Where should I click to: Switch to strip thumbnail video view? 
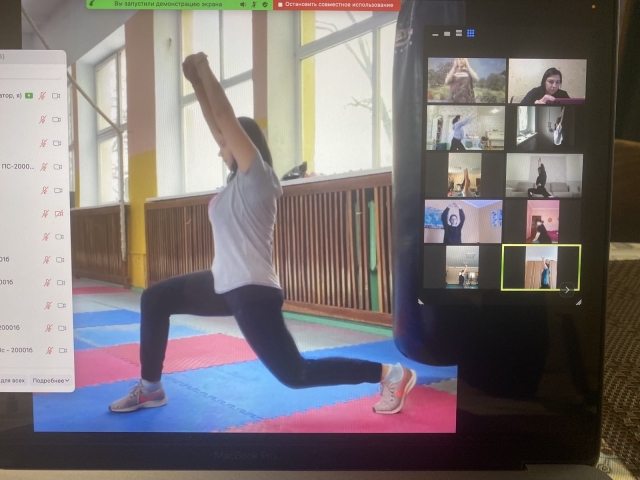click(459, 33)
